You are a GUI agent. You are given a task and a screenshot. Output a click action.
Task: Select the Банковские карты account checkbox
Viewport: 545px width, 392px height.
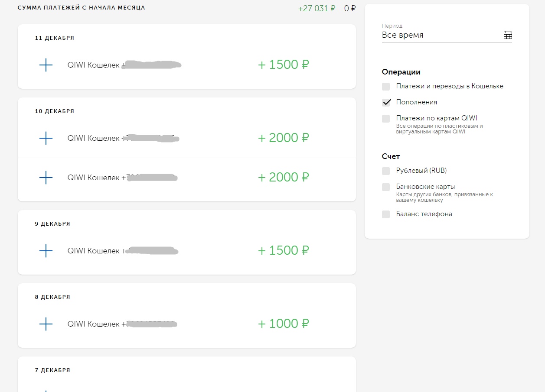(386, 187)
